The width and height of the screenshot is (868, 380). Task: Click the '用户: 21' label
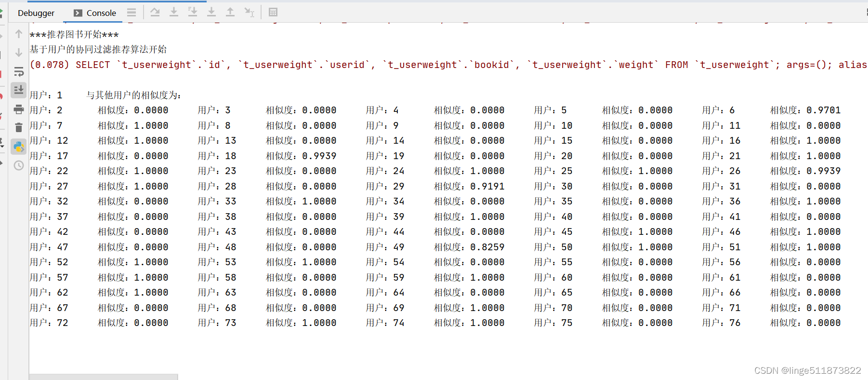tap(722, 156)
